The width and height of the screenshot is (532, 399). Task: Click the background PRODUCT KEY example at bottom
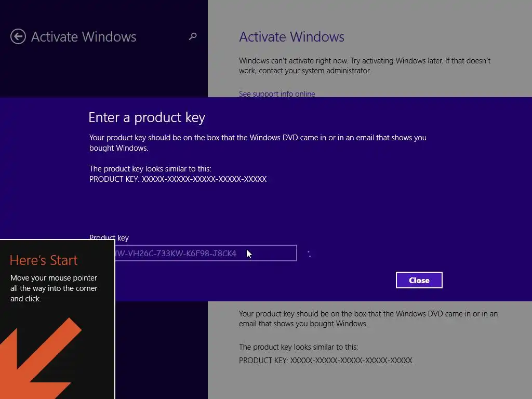(325, 361)
